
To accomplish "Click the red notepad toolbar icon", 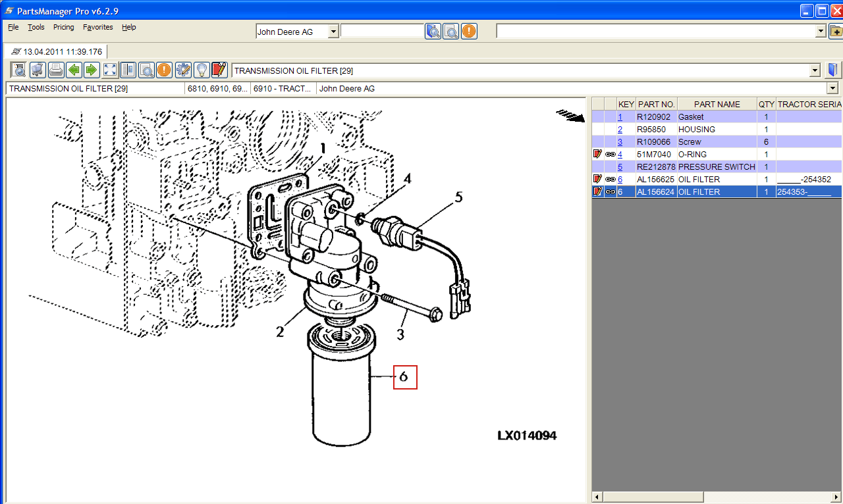I will (x=219, y=70).
